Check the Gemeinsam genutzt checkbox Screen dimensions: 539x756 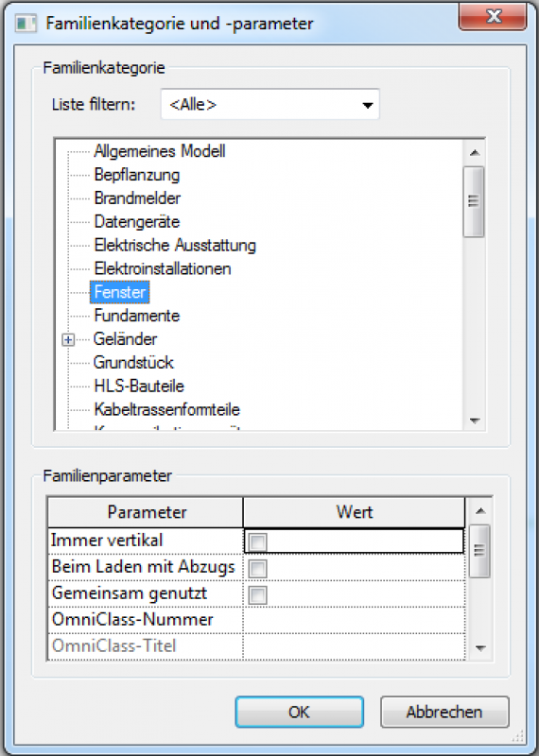[x=257, y=595]
